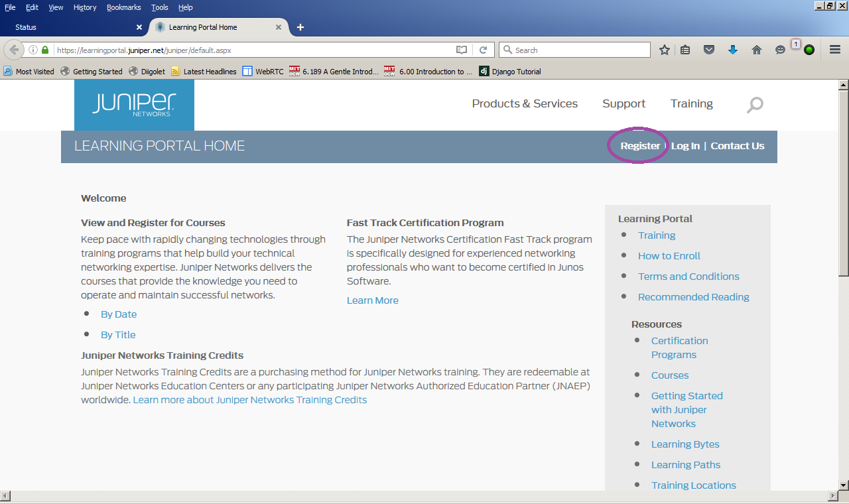Click the Register link
This screenshot has width=849, height=504.
point(640,146)
